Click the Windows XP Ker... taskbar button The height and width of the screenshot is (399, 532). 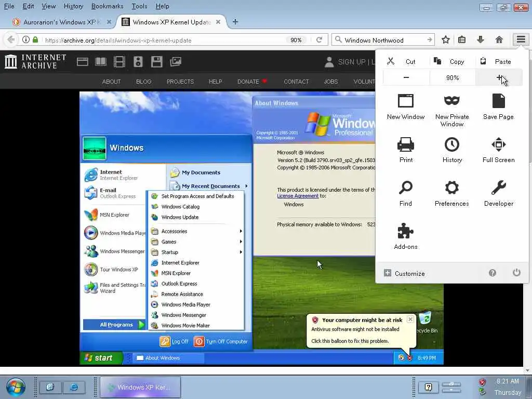[x=140, y=387]
